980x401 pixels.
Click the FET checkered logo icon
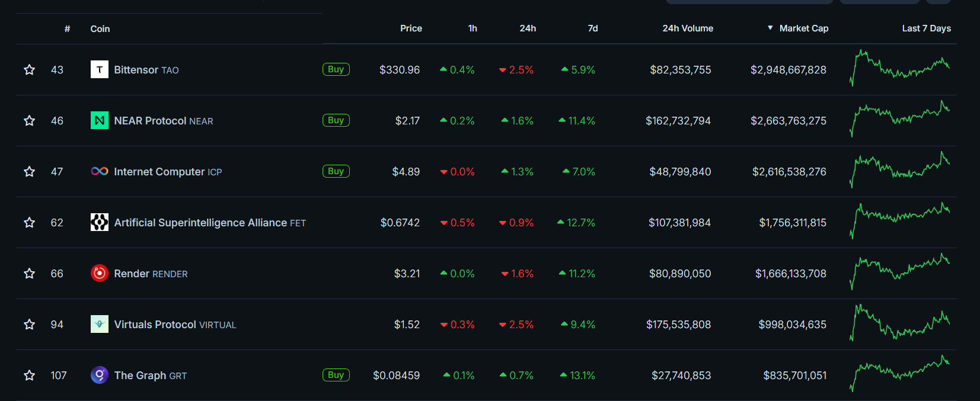[x=100, y=223]
